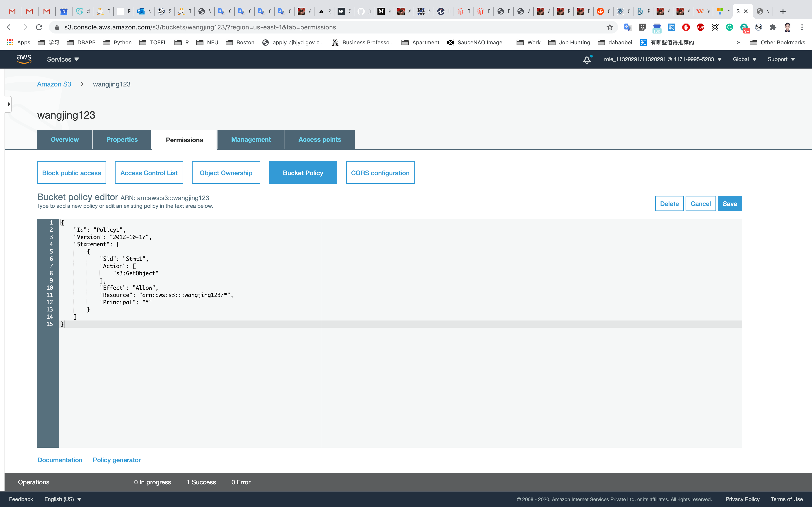Switch to the Properties tab

(x=122, y=139)
